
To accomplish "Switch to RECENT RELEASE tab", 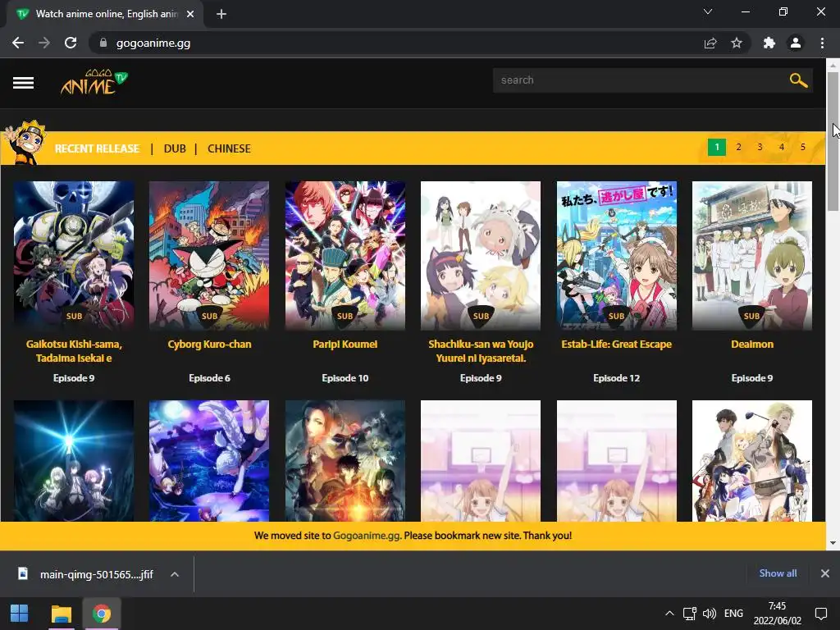I will (97, 148).
